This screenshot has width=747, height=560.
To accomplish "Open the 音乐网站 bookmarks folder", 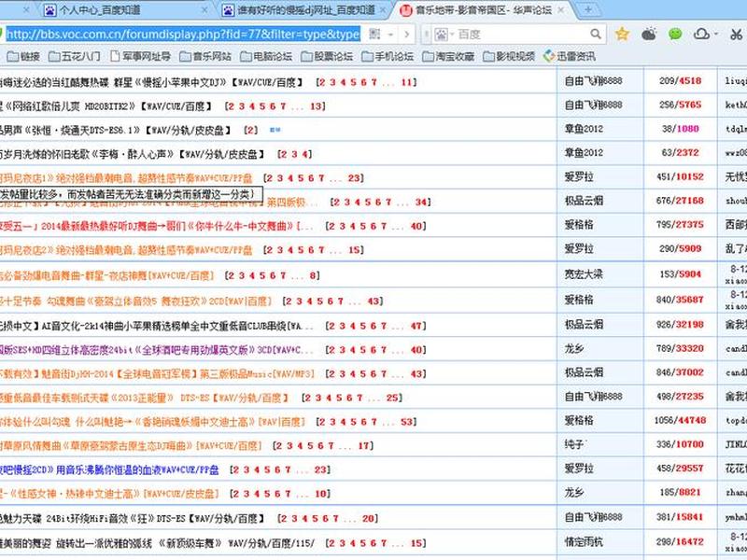I will [205, 56].
